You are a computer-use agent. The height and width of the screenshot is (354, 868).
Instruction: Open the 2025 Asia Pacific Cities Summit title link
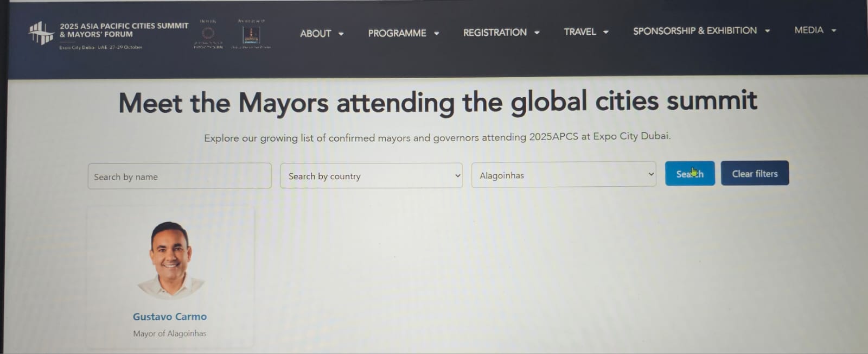[124, 30]
